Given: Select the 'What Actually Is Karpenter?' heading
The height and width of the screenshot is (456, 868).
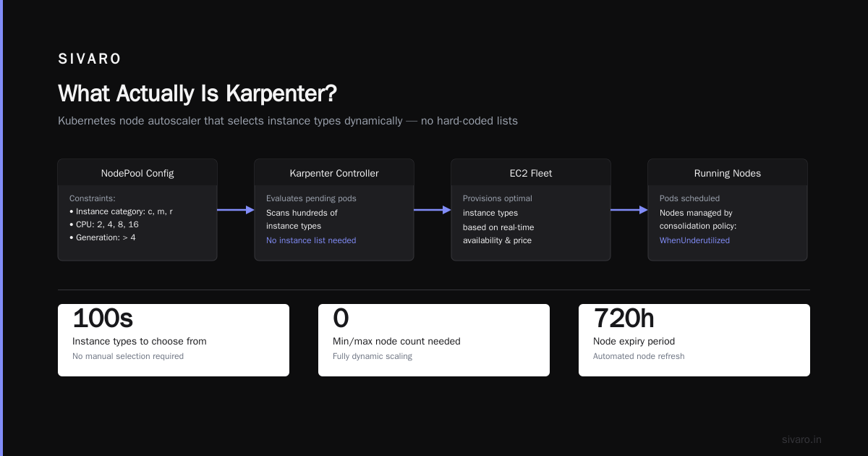Looking at the screenshot, I should [x=197, y=93].
